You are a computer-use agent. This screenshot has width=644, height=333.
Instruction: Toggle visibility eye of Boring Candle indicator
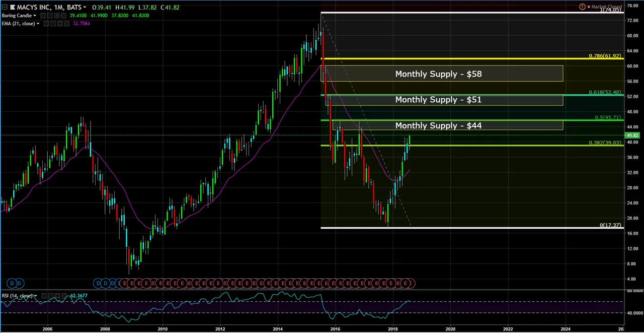coord(43,16)
